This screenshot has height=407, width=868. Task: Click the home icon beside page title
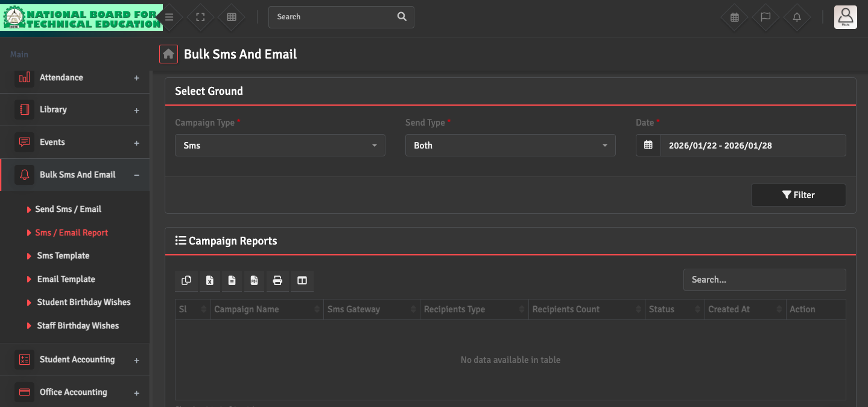168,54
